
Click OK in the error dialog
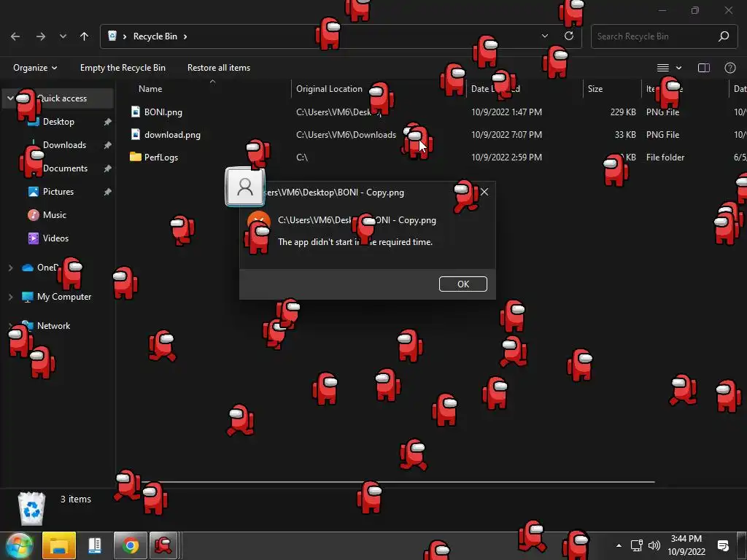pyautogui.click(x=463, y=284)
